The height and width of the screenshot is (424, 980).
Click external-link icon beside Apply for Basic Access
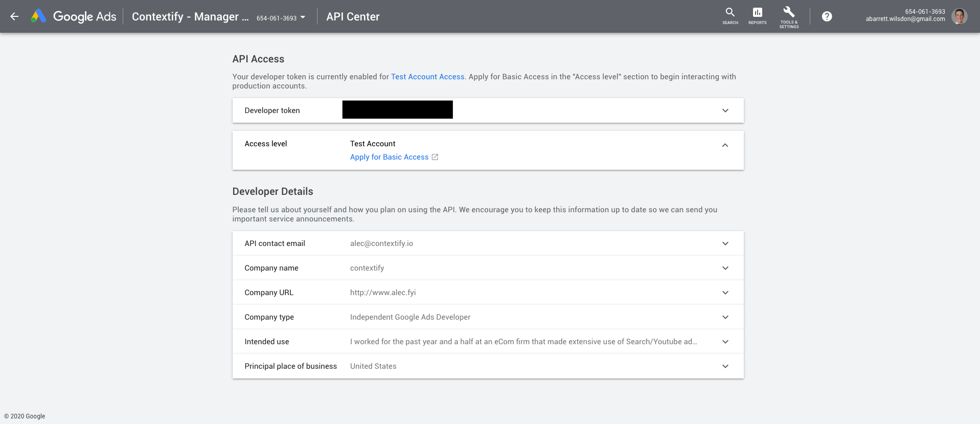(435, 157)
